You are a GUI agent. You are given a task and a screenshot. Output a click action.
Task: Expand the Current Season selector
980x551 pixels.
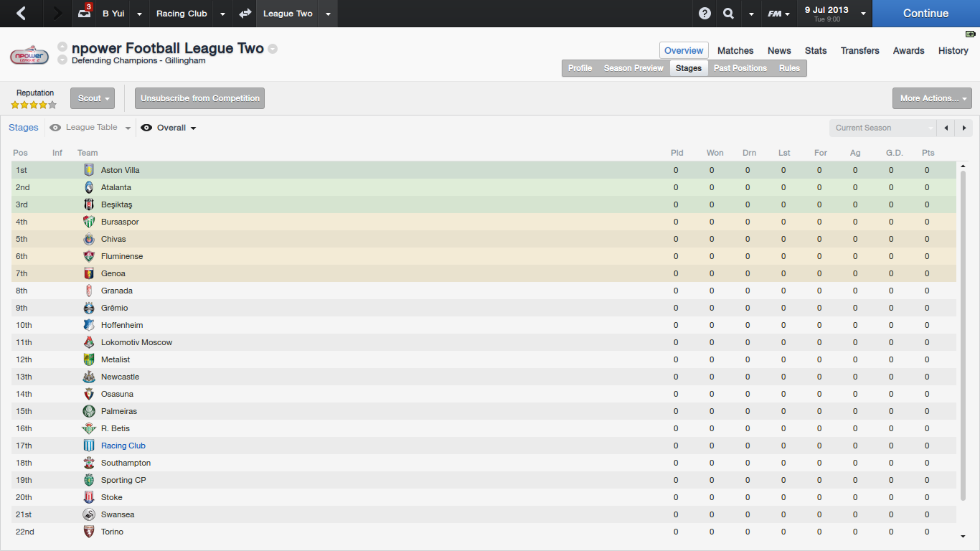883,128
